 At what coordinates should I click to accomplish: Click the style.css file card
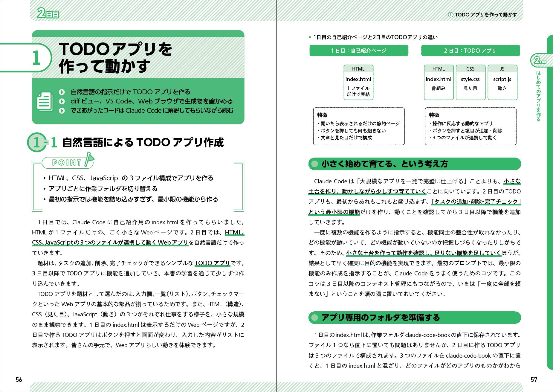click(470, 82)
